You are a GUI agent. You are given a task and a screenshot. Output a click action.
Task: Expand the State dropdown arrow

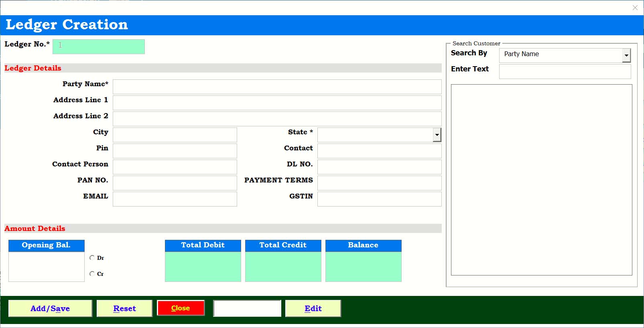437,135
